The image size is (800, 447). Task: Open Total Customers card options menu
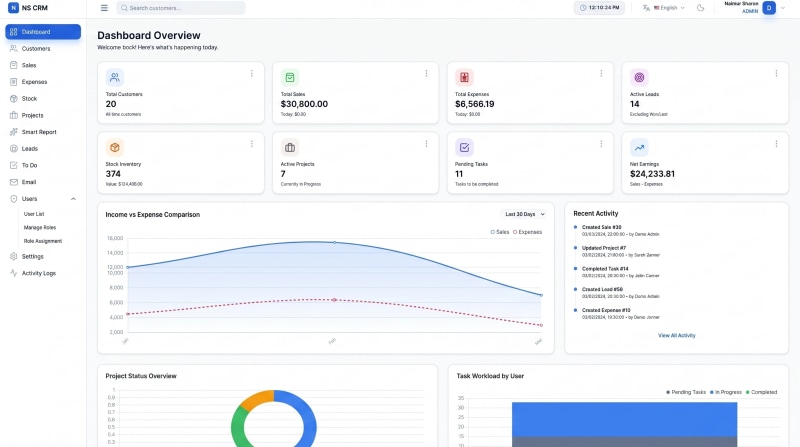point(252,73)
